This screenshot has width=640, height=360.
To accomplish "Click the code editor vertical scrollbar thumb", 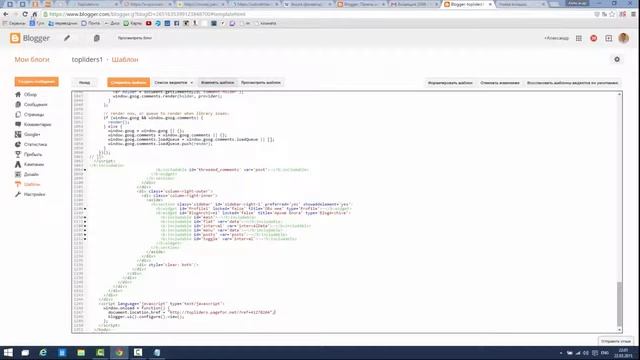I will [x=620, y=303].
